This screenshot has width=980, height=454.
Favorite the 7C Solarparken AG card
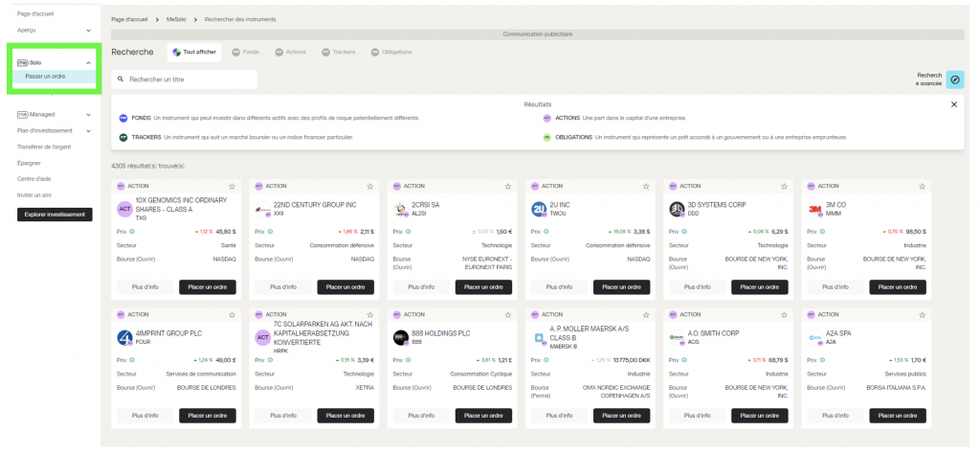point(370,314)
